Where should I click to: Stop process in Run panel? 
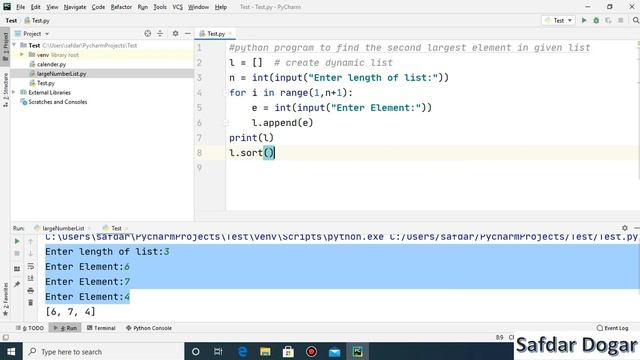tap(17, 253)
